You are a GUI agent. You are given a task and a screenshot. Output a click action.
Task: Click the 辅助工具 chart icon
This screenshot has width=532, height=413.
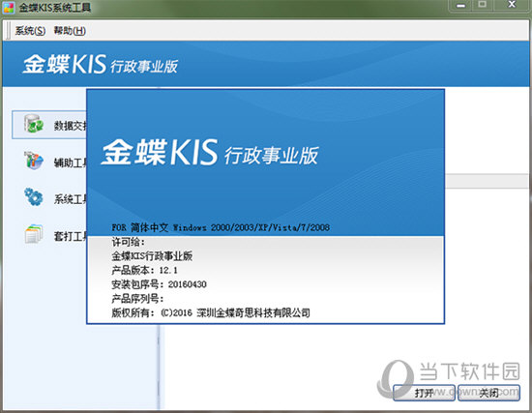[34, 161]
